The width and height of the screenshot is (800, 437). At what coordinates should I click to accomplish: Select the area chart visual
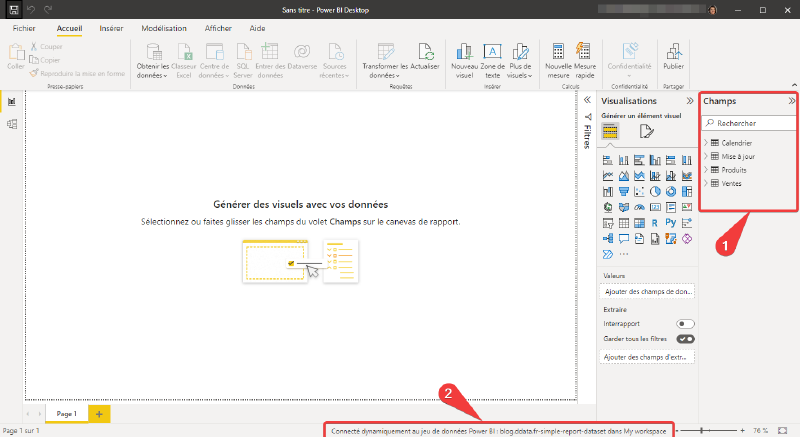coord(623,176)
